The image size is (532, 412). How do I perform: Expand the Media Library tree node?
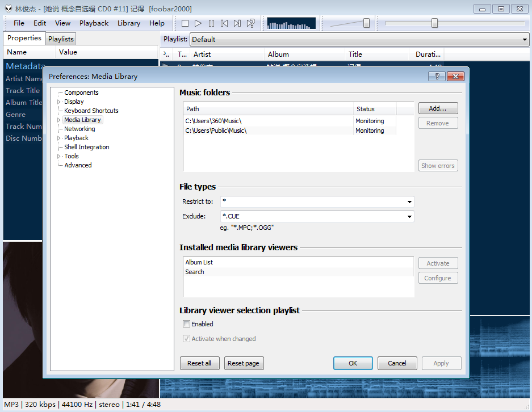[58, 120]
